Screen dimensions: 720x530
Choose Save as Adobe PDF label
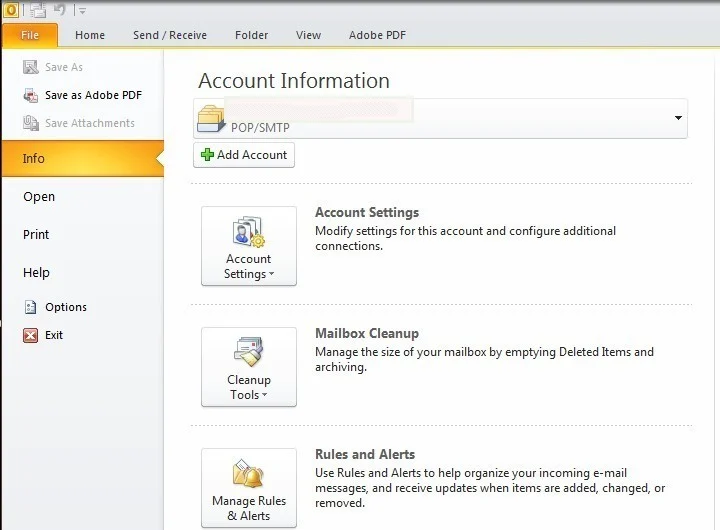pos(94,95)
